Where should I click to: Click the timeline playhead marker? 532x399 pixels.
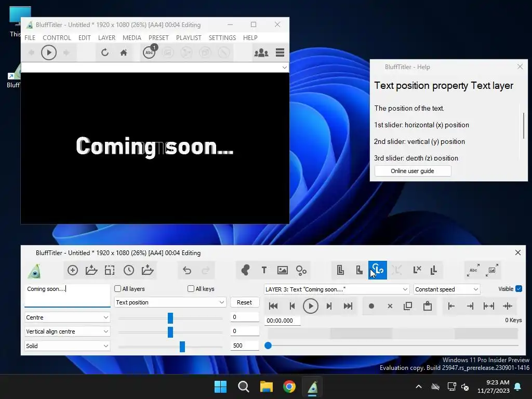[268, 345]
